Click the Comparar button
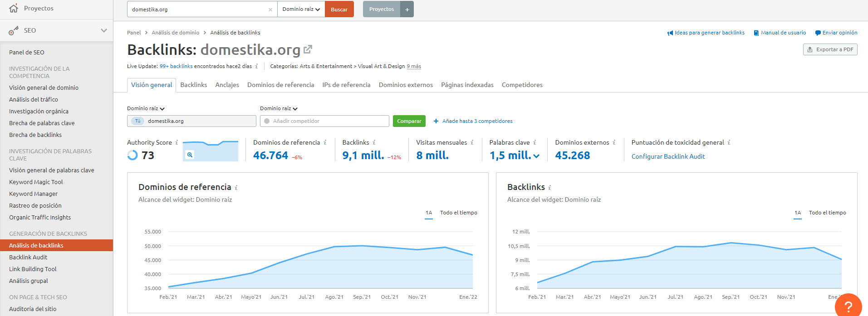The height and width of the screenshot is (316, 868). [409, 121]
